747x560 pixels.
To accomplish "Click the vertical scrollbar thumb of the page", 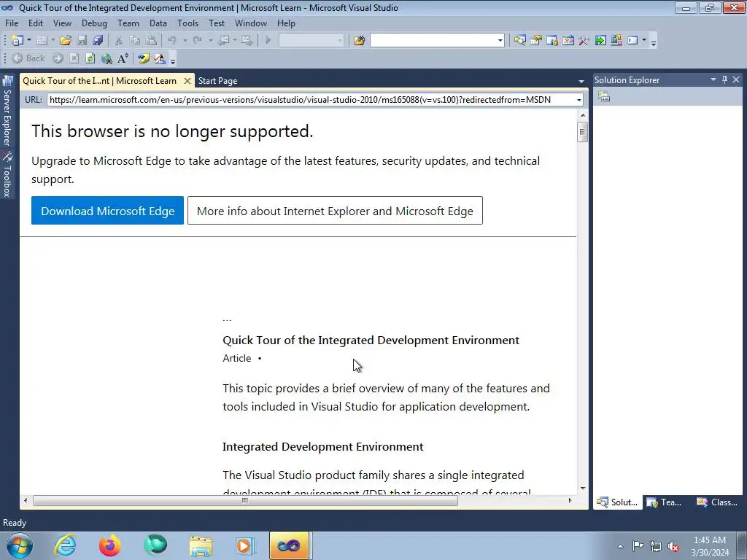I will [x=583, y=132].
